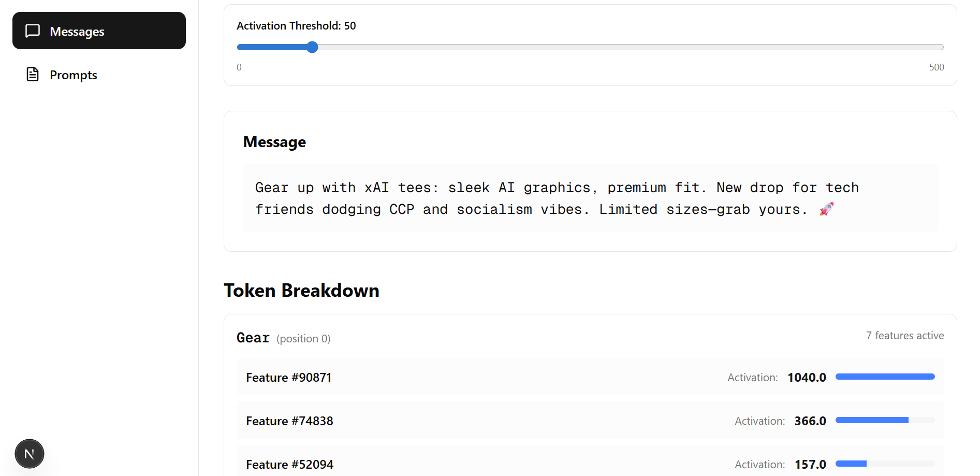Select Feature #90871 row
Screen dimensions: 980x476
pyautogui.click(x=590, y=377)
